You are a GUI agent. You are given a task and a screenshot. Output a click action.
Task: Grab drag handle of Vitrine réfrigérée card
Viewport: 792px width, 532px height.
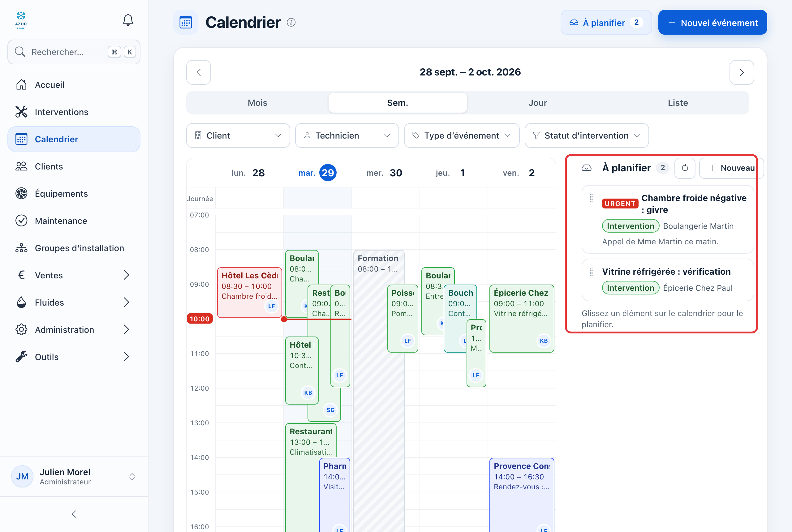[x=591, y=272]
